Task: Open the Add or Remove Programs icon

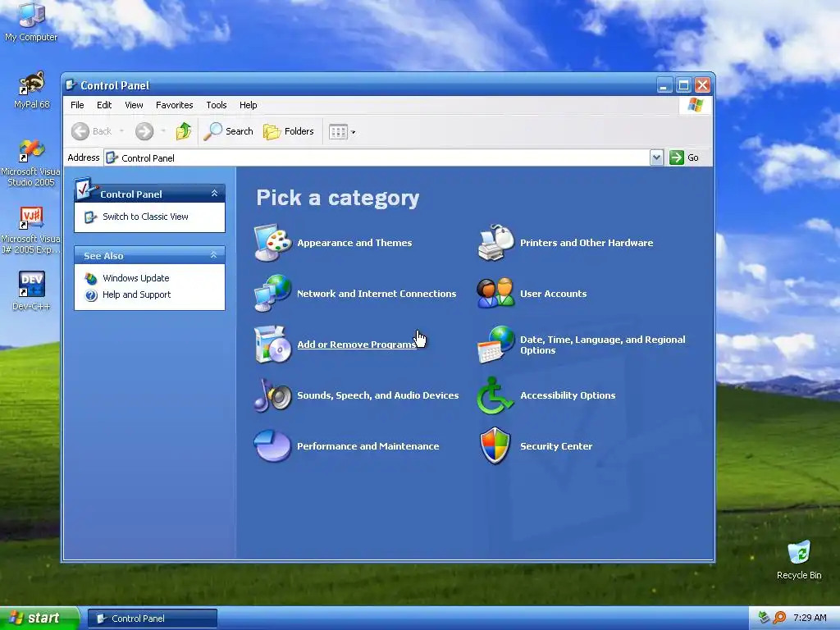Action: (272, 345)
